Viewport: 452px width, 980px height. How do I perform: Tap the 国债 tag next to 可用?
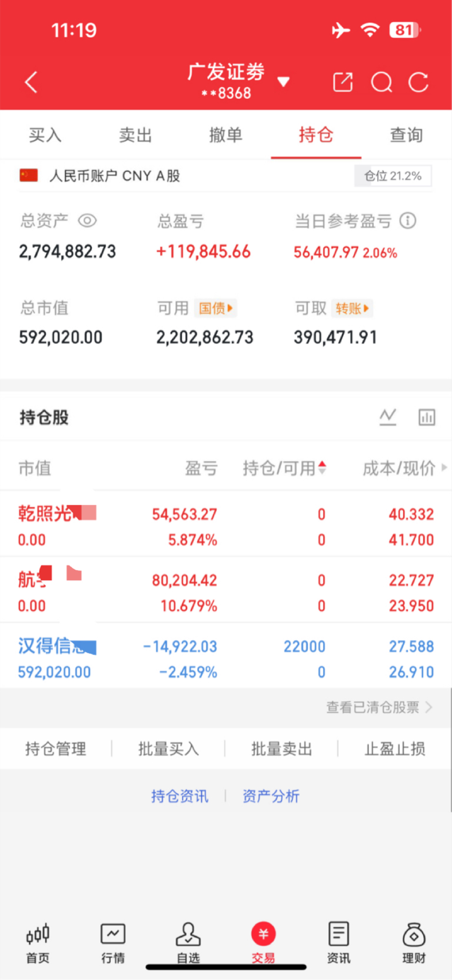pyautogui.click(x=215, y=308)
